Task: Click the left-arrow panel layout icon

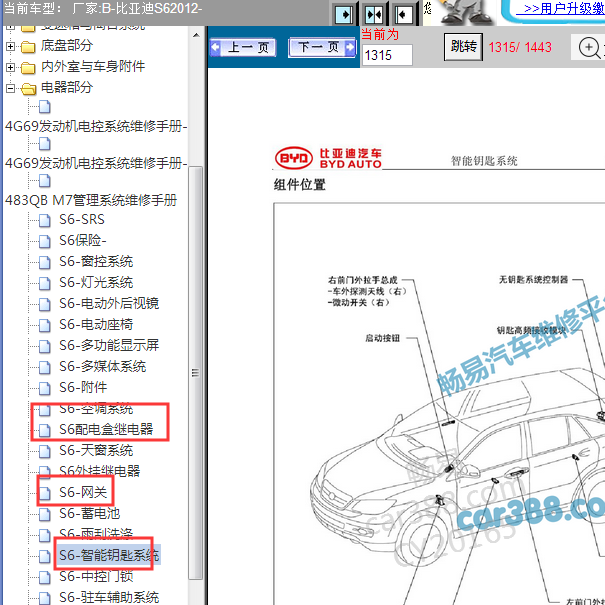Action: [x=404, y=15]
